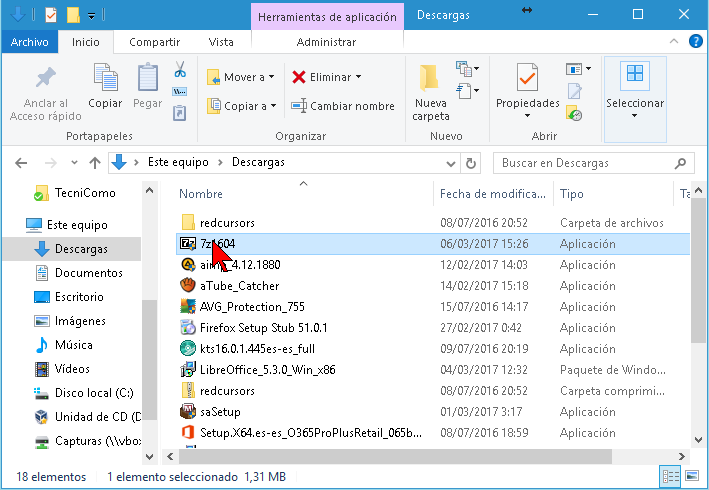The image size is (709, 490).
Task: Click the back navigation arrow
Action: [x=21, y=163]
